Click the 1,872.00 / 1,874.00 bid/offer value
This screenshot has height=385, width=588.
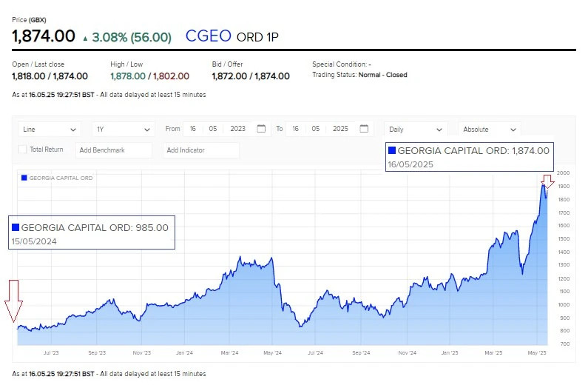251,76
